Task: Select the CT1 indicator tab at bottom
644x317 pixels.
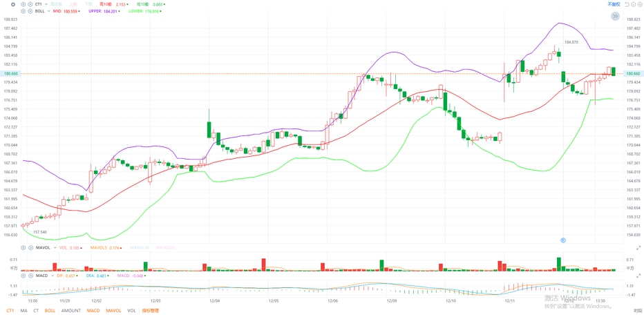Action: (10, 311)
